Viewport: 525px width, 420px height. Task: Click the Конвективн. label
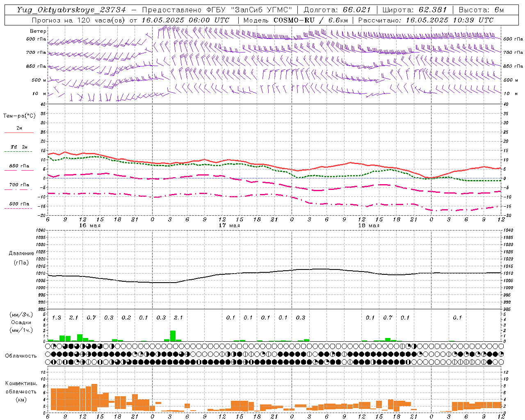[21, 383]
